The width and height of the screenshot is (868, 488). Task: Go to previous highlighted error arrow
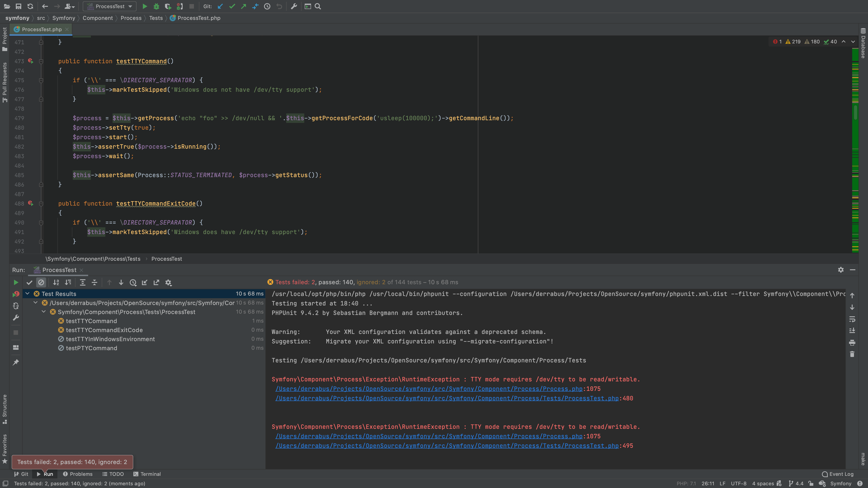[x=843, y=42]
